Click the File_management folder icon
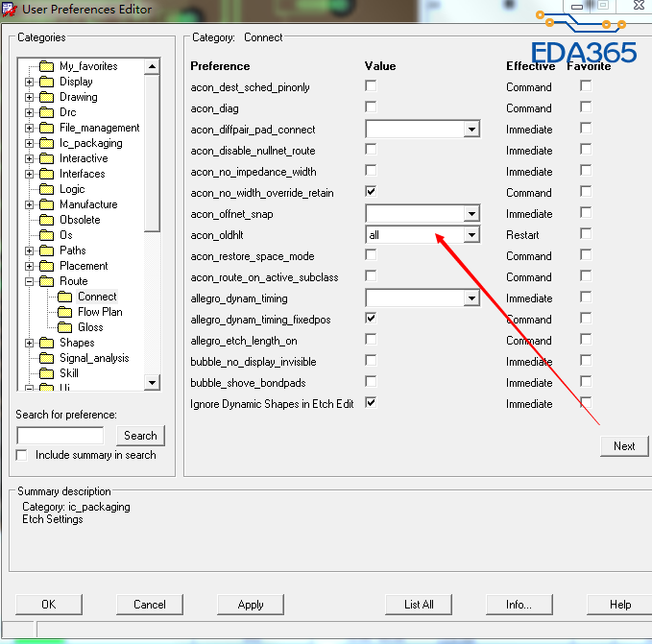Screen dimensions: 652x644 click(46, 128)
